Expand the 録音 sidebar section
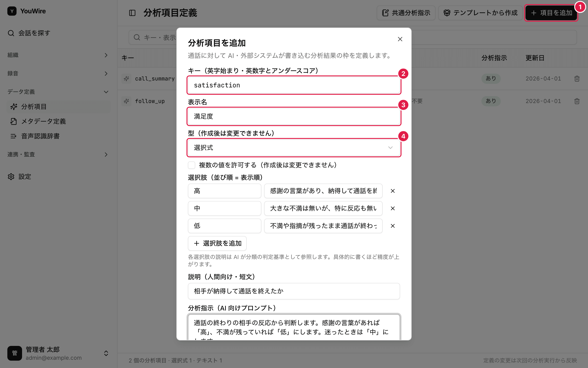This screenshot has width=588, height=368. click(58, 74)
